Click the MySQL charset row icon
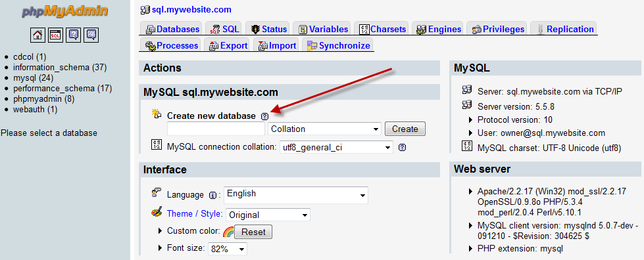Screen dimensions: 644x260 click(x=466, y=146)
